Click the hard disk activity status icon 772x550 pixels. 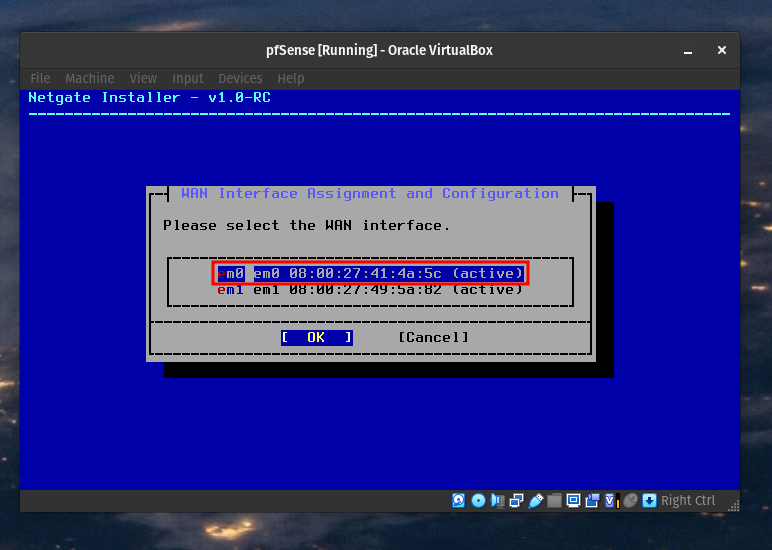(459, 501)
